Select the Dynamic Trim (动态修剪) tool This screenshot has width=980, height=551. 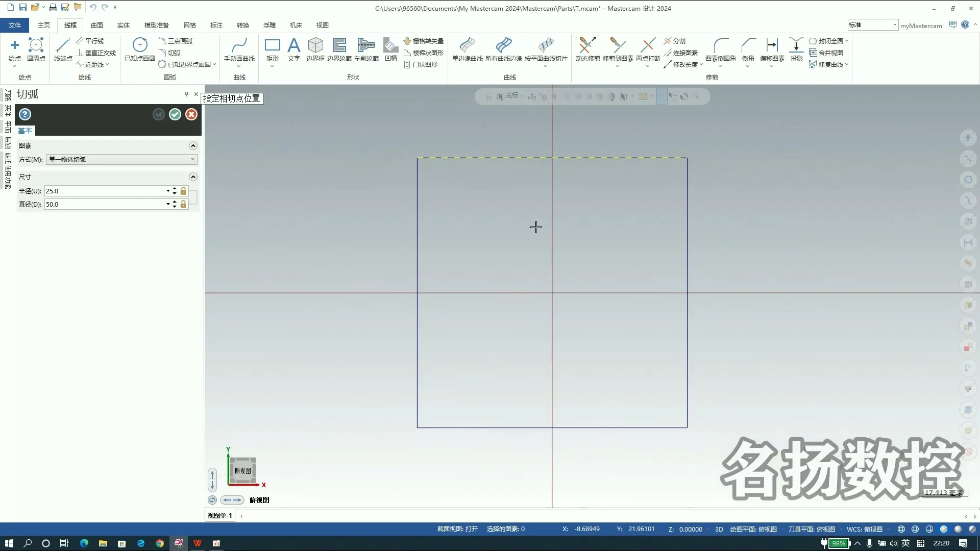pos(587,49)
